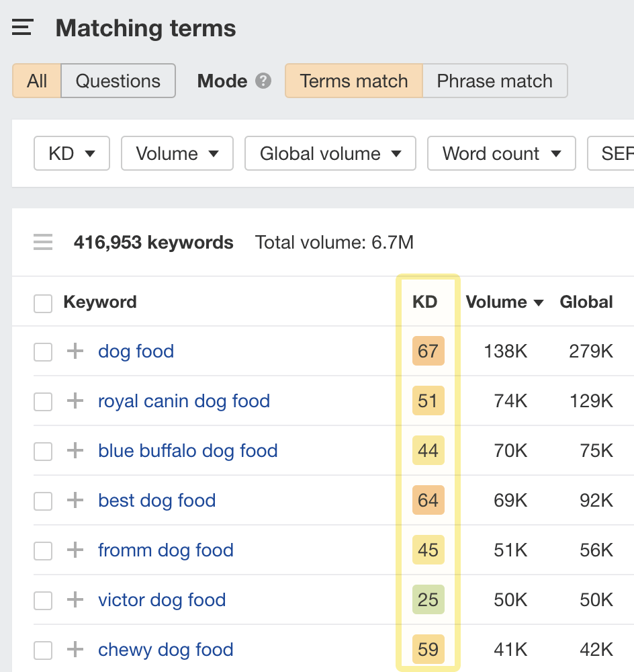Open the dog food keyword link
This screenshot has width=634, height=672.
136,351
